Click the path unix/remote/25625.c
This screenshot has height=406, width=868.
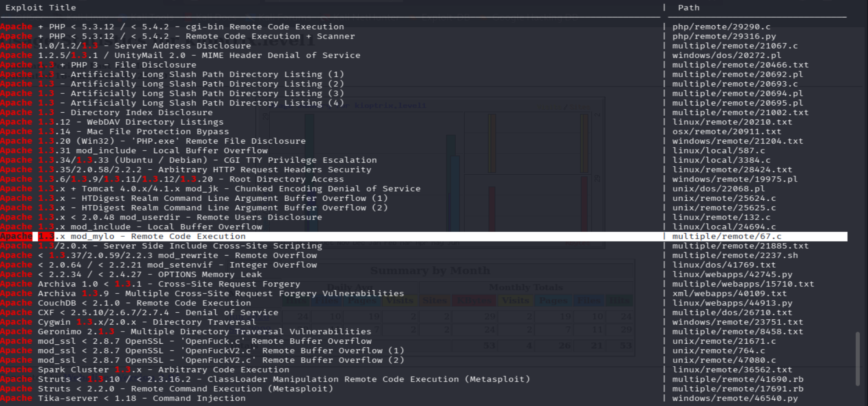724,208
